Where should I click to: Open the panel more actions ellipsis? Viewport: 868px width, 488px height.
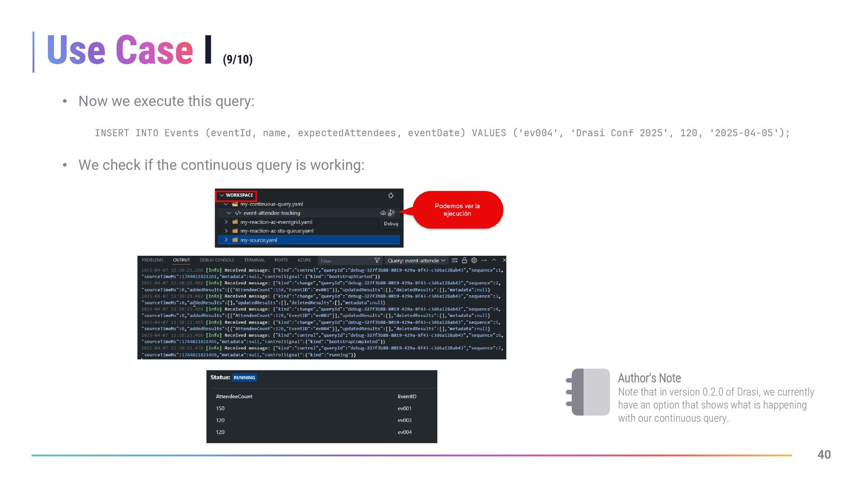[484, 260]
